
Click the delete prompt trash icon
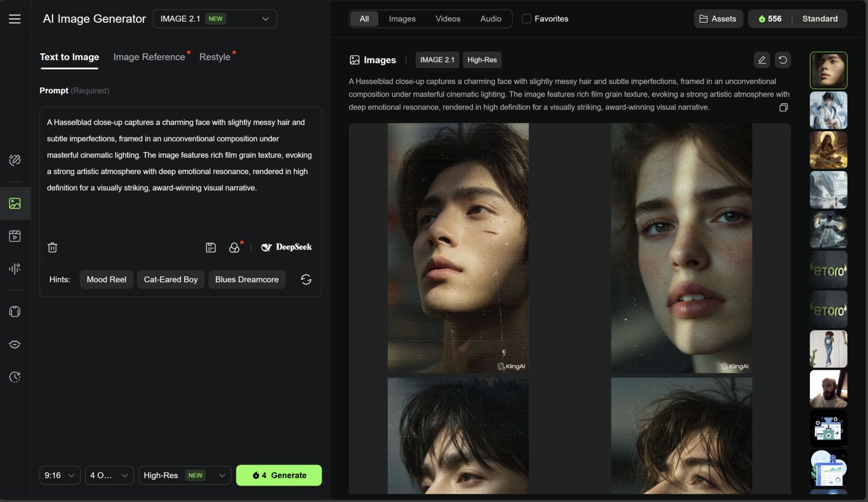click(x=52, y=247)
